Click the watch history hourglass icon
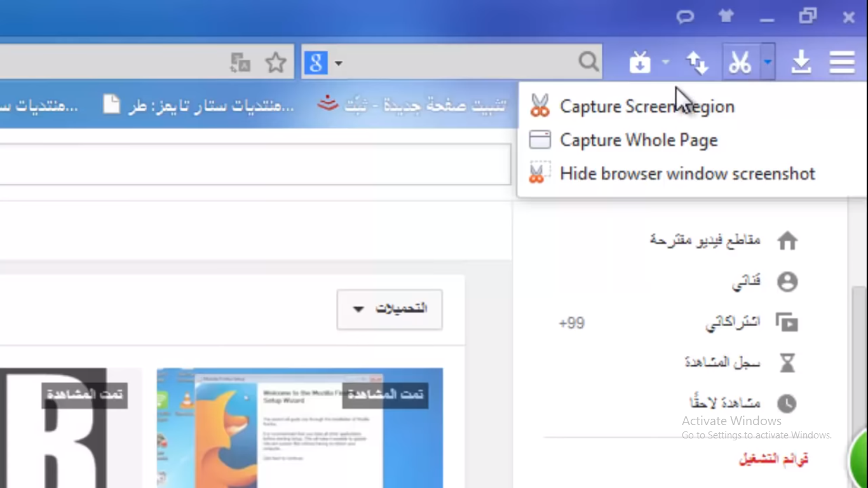The height and width of the screenshot is (488, 868). click(788, 362)
